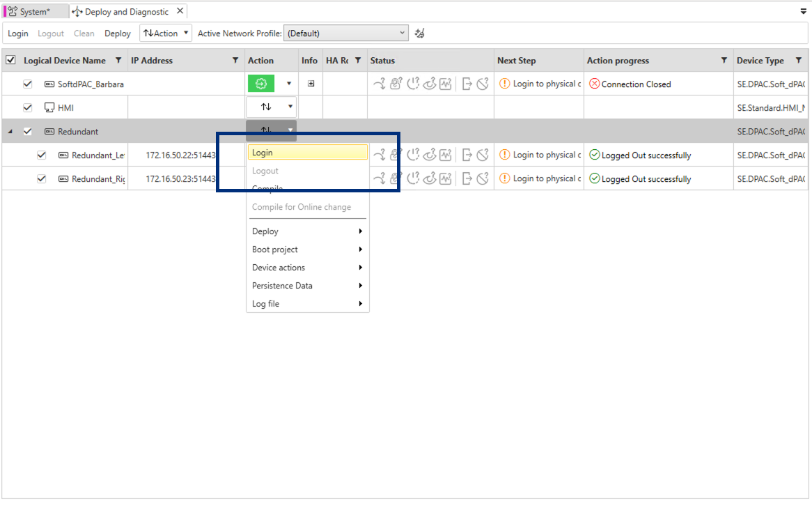
Task: Click the waveform icon in 172.16.50.23 row
Action: (x=446, y=178)
